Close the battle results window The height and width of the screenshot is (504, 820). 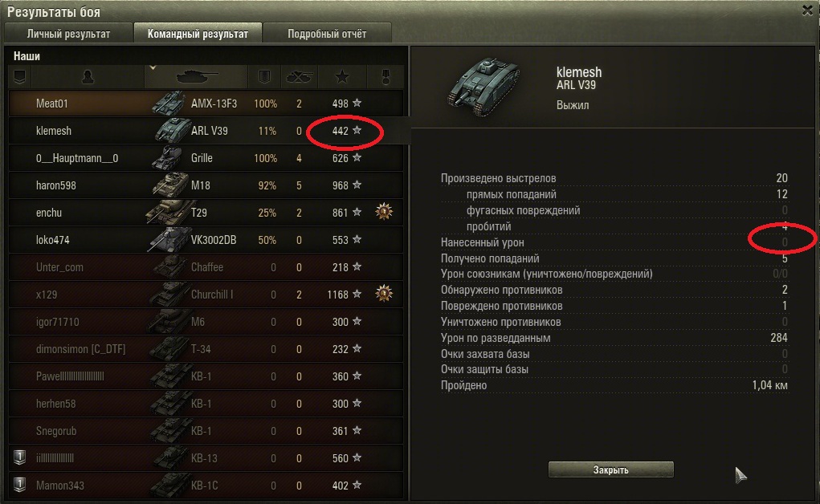click(807, 10)
